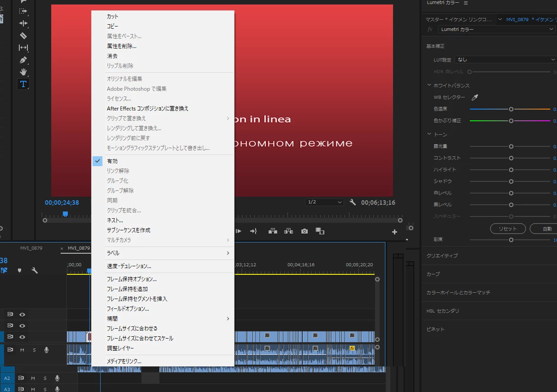
Task: Mute audio track A2
Action: (33, 378)
